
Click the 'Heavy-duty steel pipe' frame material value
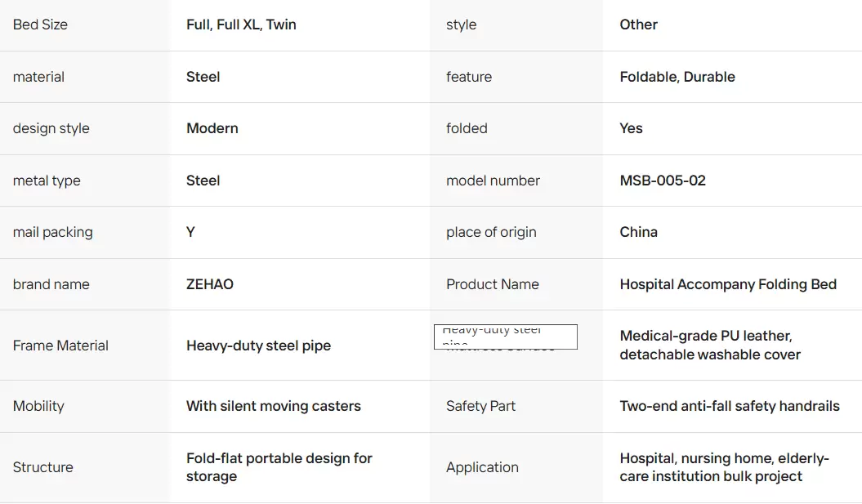click(x=258, y=346)
